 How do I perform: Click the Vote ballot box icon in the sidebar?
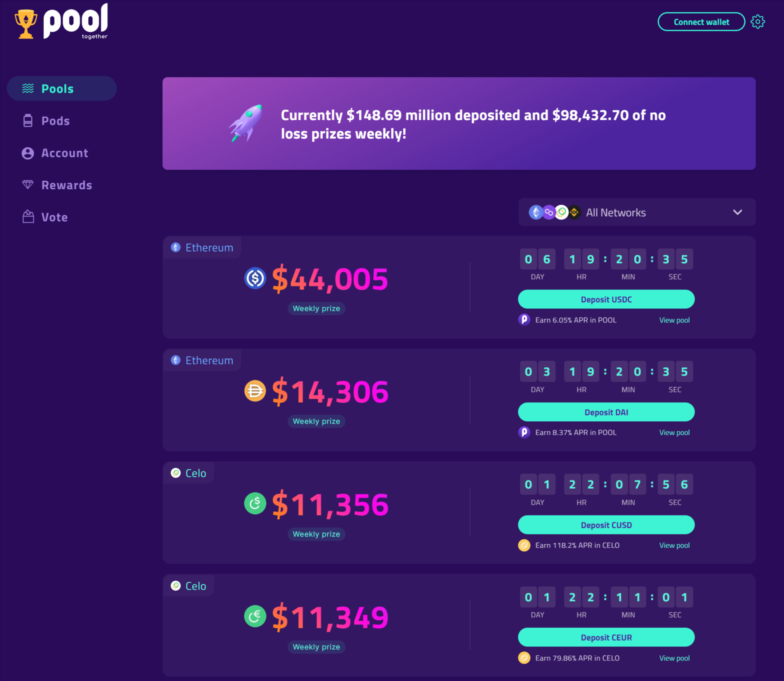point(28,217)
